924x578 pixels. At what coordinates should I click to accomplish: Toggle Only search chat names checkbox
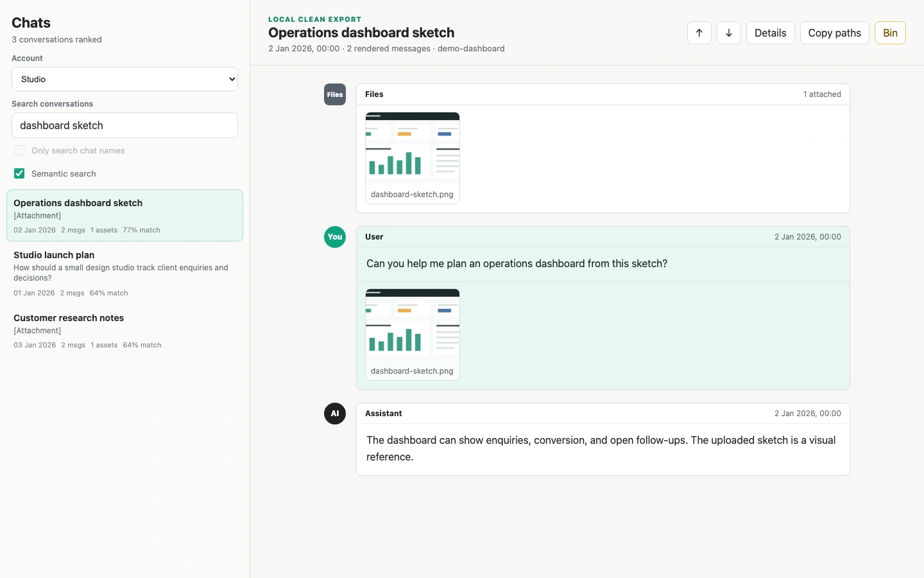pos(19,150)
